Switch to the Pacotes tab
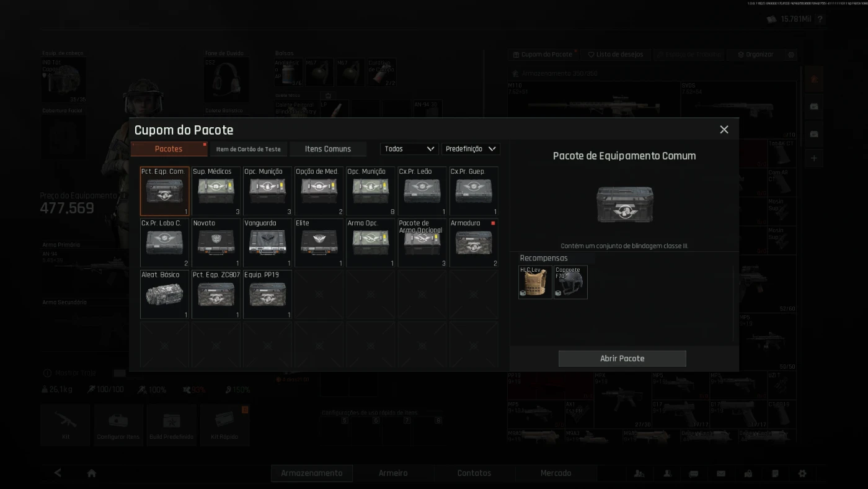 tap(169, 149)
